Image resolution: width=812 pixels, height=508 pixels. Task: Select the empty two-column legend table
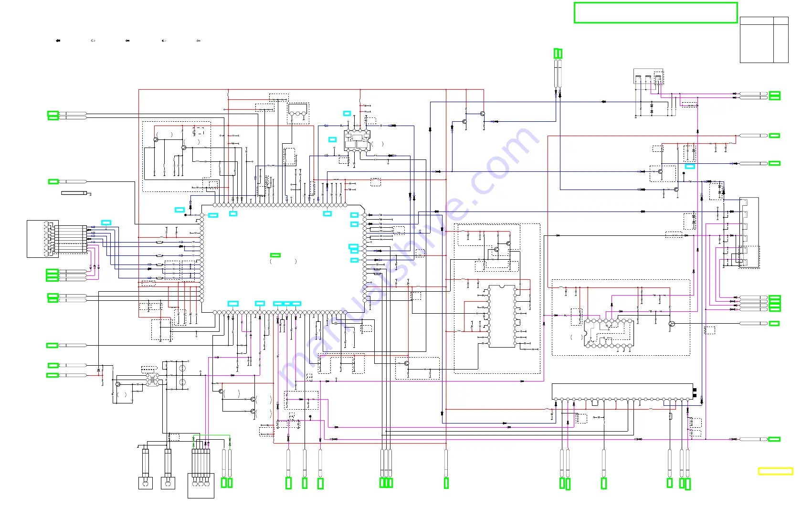(764, 40)
